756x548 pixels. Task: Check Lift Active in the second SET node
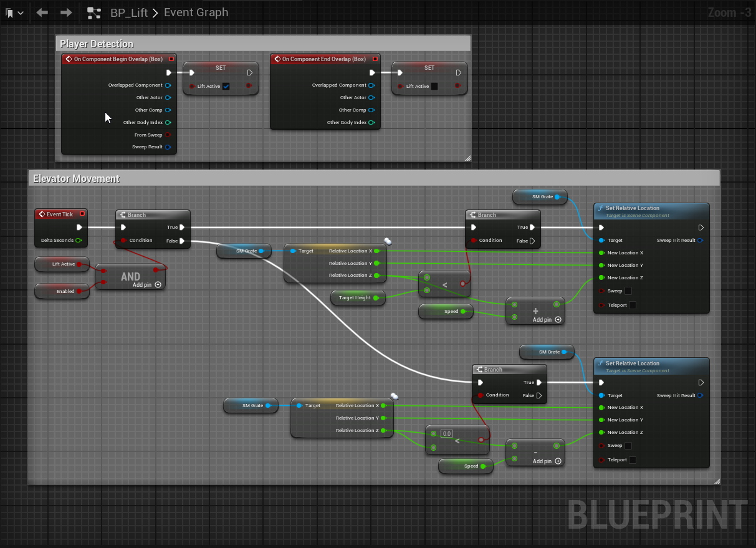[434, 86]
